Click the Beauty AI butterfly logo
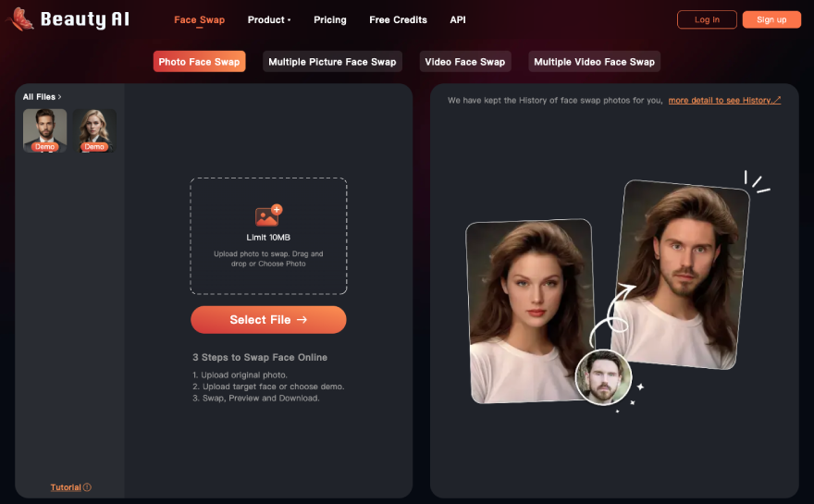Image resolution: width=814 pixels, height=504 pixels. (x=22, y=18)
